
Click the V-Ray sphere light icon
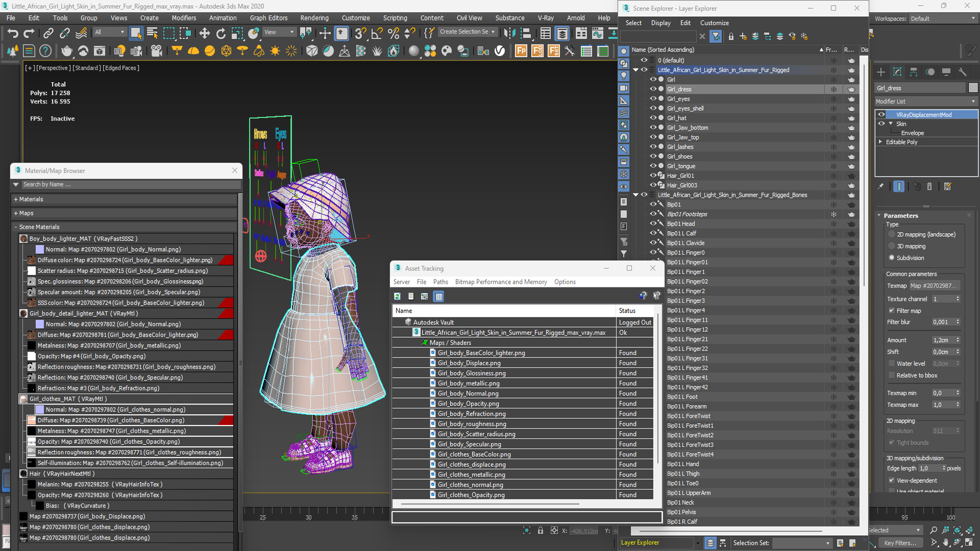pos(210,51)
